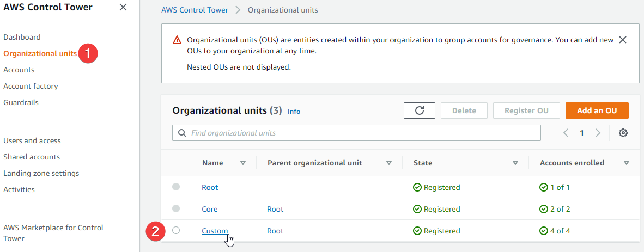Open Accounts in the sidebar

click(x=19, y=70)
